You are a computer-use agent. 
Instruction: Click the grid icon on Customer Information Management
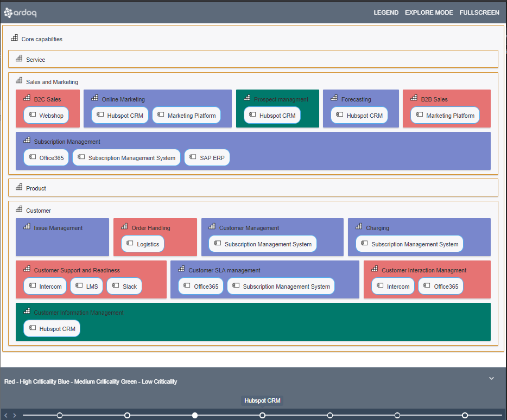(x=27, y=310)
